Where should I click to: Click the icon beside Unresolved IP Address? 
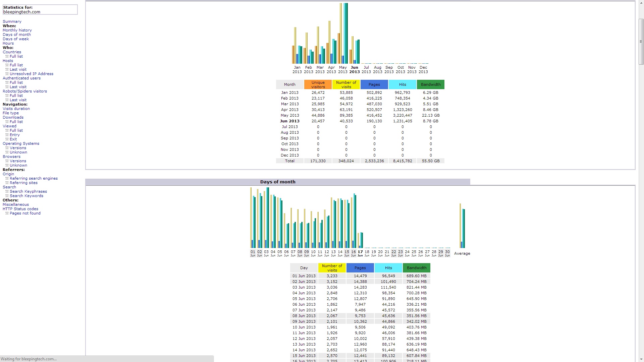pyautogui.click(x=7, y=74)
